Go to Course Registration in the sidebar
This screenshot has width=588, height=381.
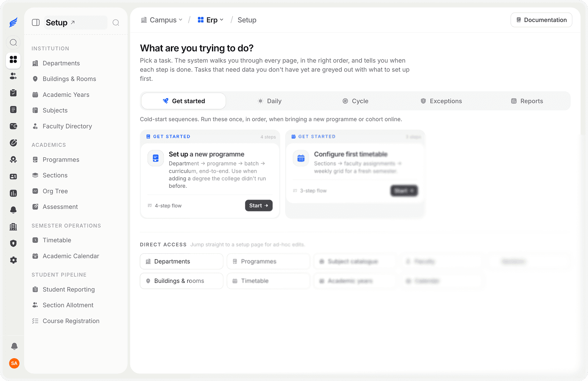(x=71, y=321)
